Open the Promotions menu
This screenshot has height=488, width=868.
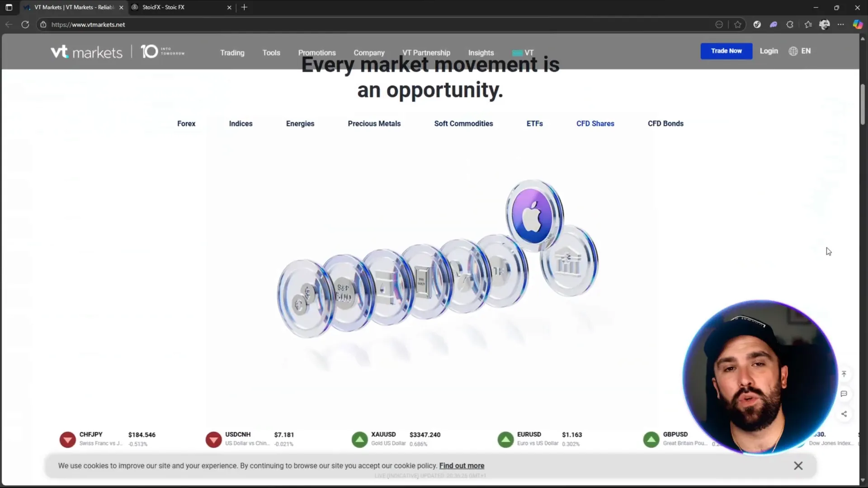click(317, 52)
